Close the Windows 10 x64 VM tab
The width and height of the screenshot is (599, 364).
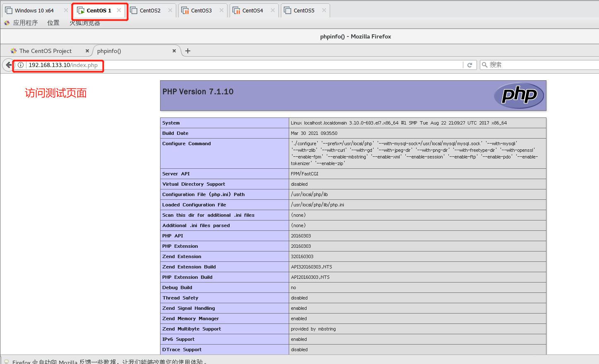click(66, 10)
